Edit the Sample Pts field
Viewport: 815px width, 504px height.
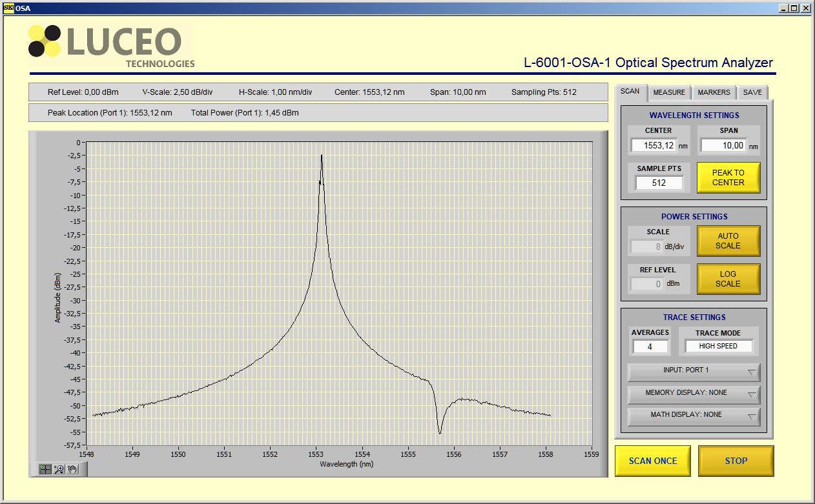(x=659, y=183)
